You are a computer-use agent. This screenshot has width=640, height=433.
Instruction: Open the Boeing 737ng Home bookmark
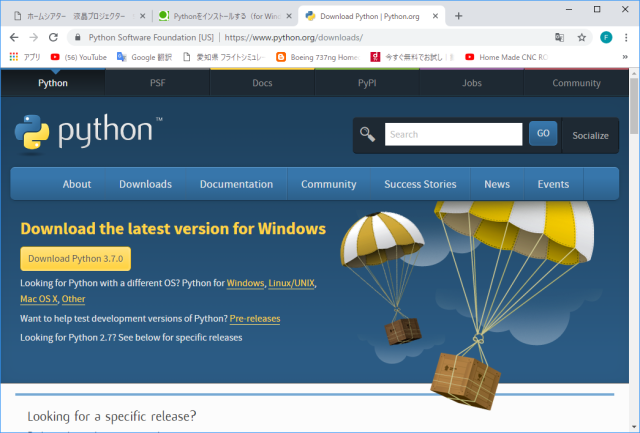coord(318,57)
